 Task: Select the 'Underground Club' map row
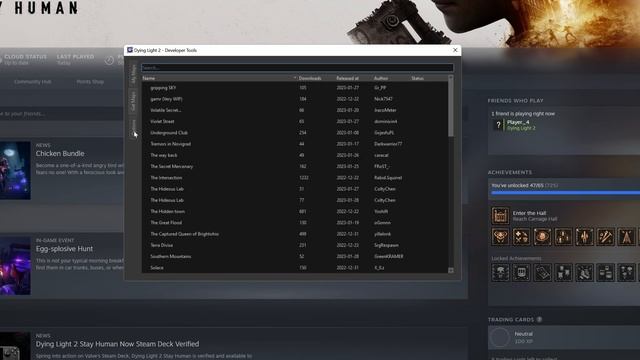[295, 133]
